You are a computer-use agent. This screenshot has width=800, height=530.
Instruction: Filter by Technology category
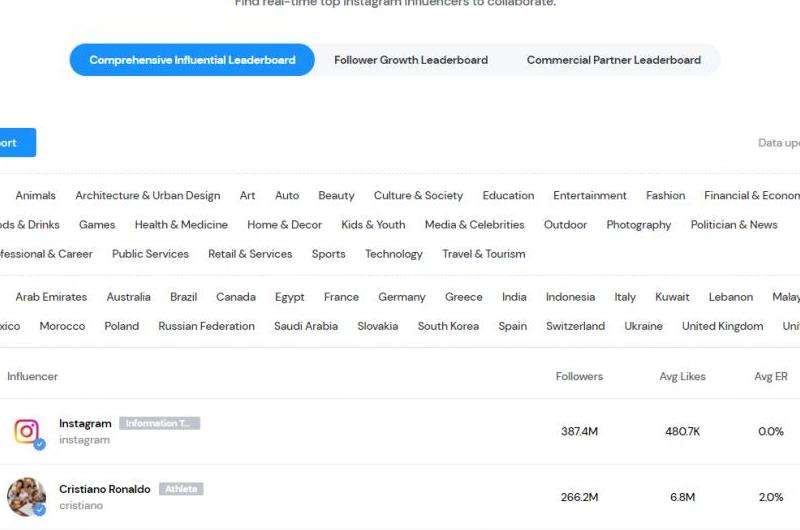coord(393,254)
